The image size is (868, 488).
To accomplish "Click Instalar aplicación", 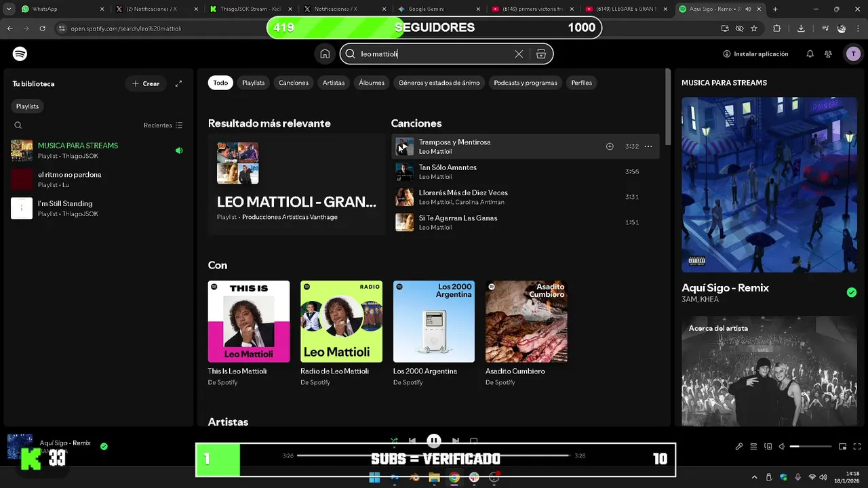I will click(755, 54).
